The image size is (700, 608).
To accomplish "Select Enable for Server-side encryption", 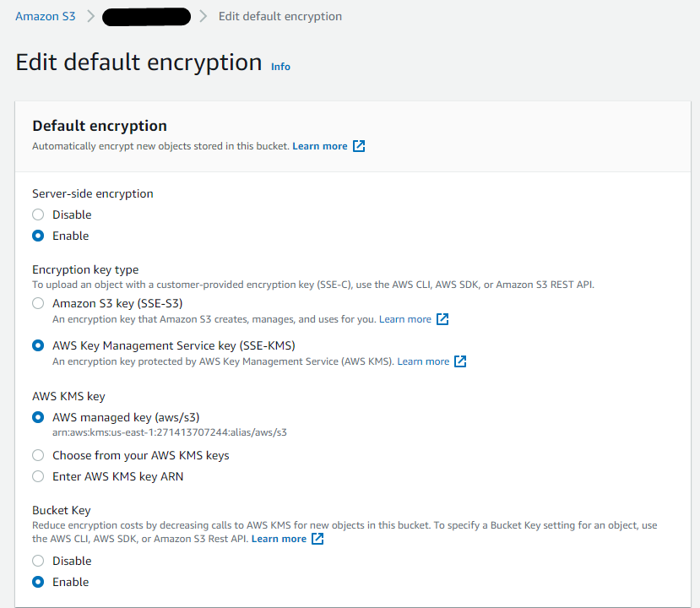I will pyautogui.click(x=38, y=236).
